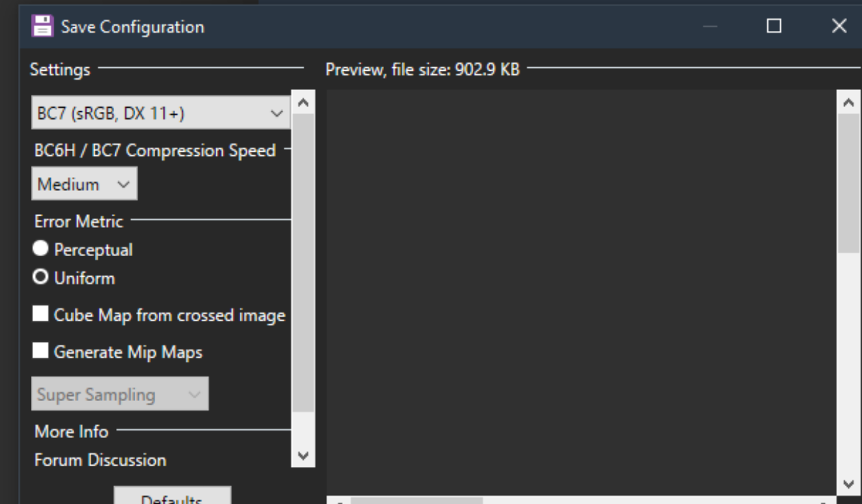This screenshot has height=504, width=862.
Task: Select the Perceptual error metric
Action: 41,249
